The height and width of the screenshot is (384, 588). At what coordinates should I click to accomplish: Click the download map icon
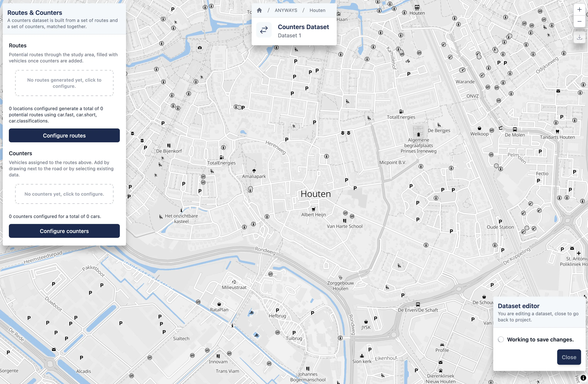click(x=579, y=37)
